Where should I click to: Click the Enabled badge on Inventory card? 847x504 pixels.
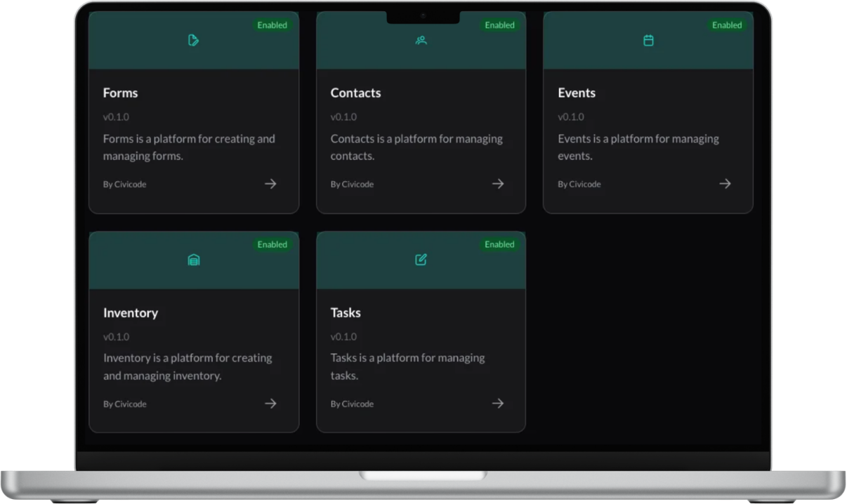(x=273, y=245)
